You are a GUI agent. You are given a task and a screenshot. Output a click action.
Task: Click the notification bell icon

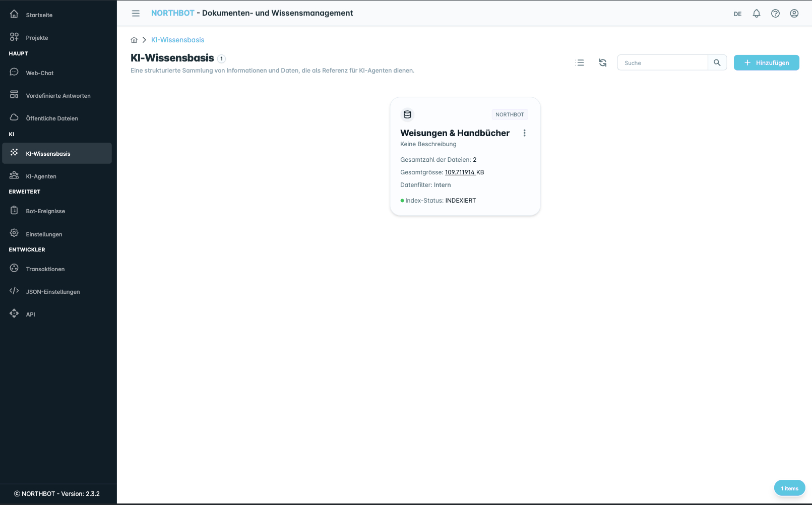coord(757,13)
